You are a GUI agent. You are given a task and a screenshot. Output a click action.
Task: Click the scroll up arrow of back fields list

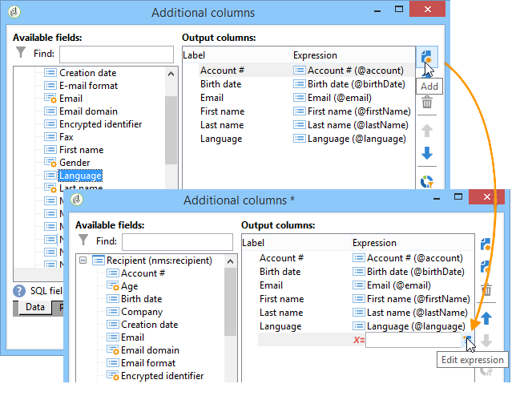click(x=171, y=74)
